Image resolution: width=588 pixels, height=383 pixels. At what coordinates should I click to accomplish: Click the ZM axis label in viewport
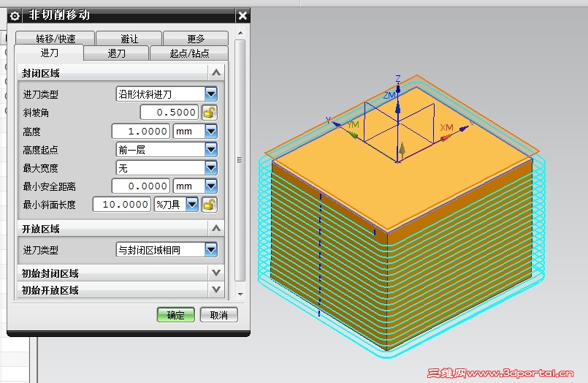(x=389, y=95)
